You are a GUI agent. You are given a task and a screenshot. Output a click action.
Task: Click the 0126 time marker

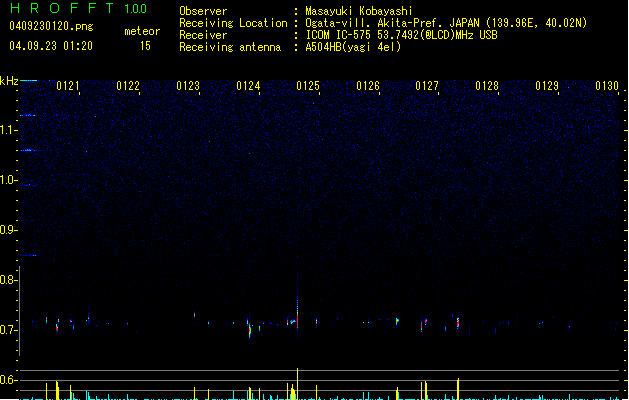pyautogui.click(x=368, y=86)
